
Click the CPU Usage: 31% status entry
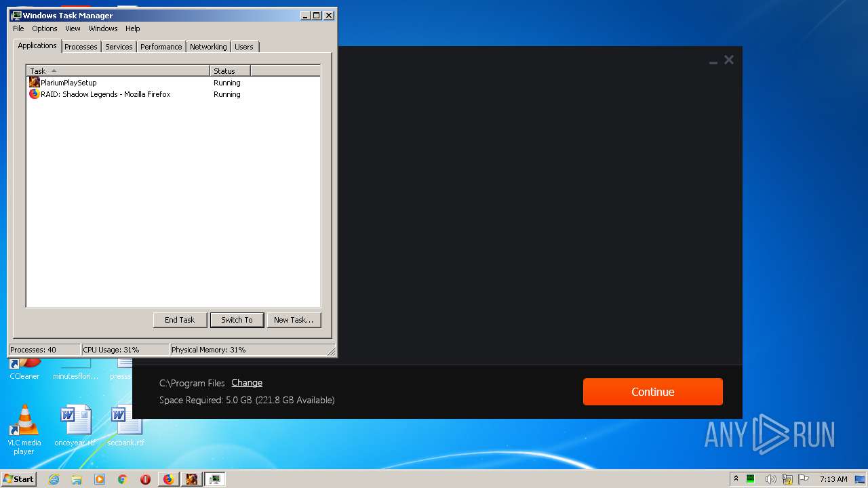(x=125, y=350)
